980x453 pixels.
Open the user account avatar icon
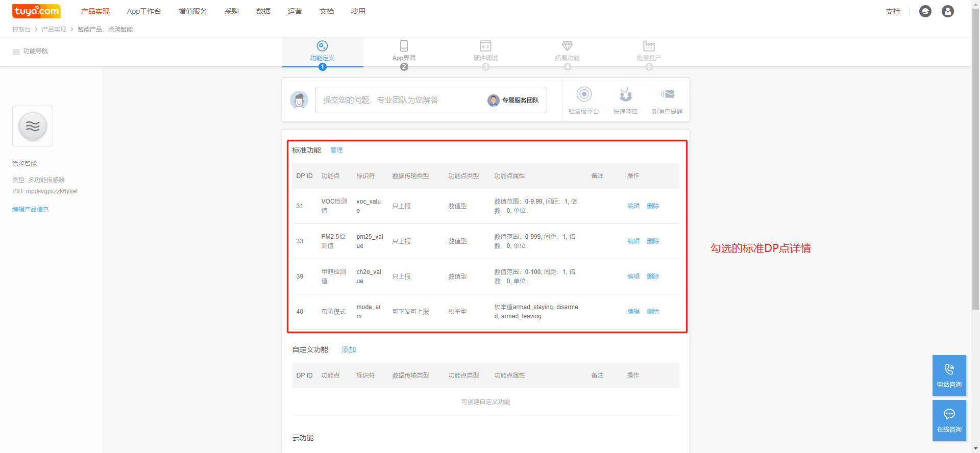(x=948, y=11)
